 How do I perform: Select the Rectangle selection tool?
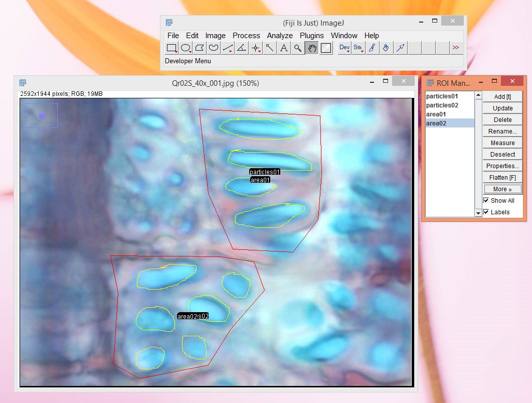[x=171, y=48]
